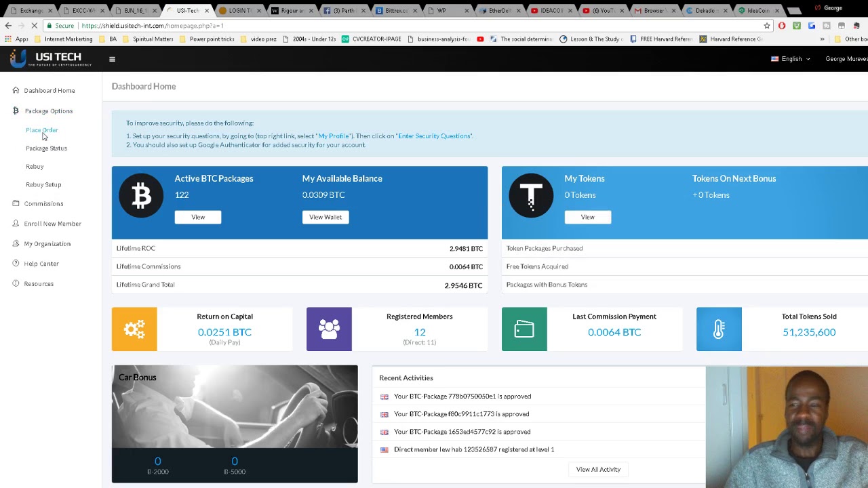Click View All Activity button
This screenshot has height=488, width=868.
(x=598, y=469)
